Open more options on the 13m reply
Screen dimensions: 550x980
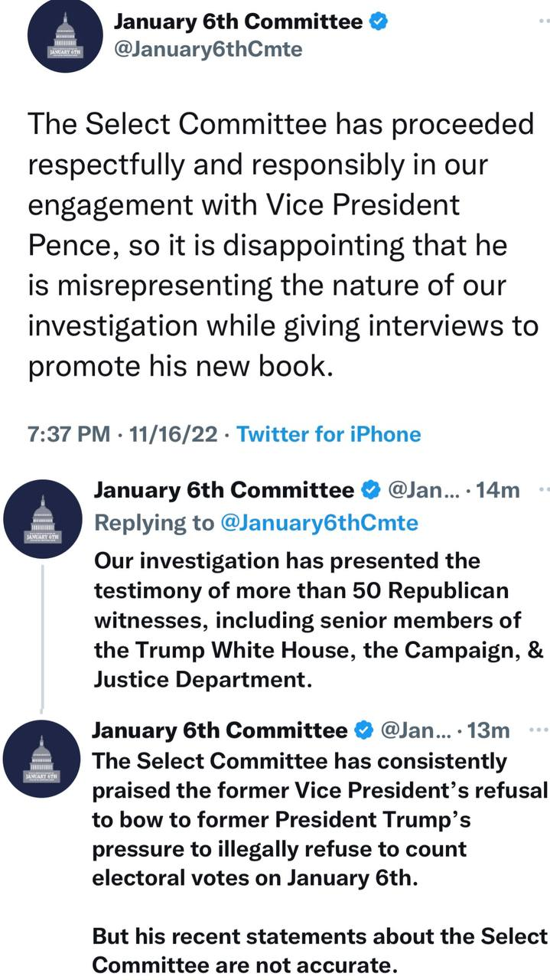539,730
